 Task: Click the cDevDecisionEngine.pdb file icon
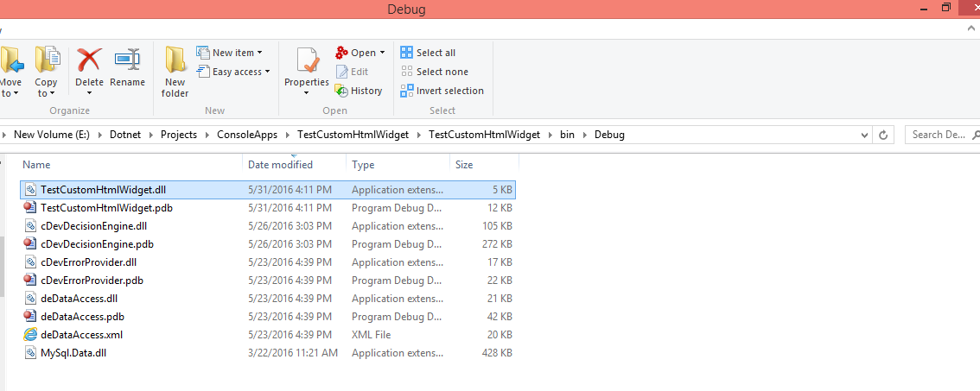pos(30,244)
